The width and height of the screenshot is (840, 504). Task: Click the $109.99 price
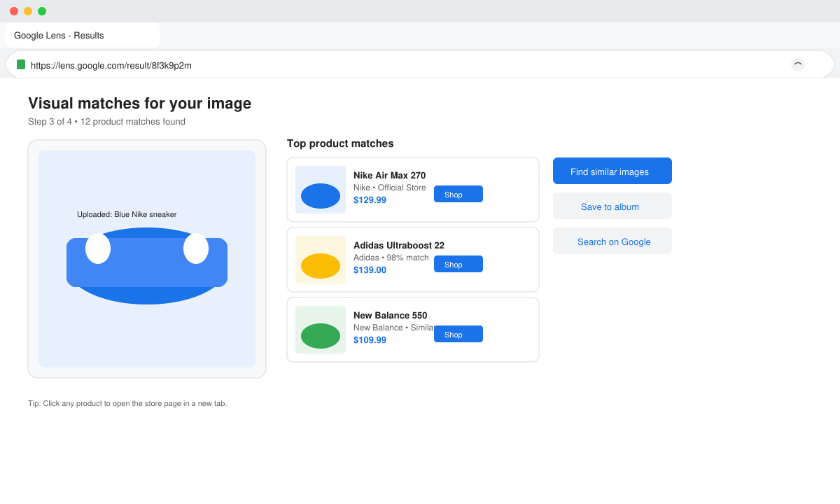click(370, 339)
